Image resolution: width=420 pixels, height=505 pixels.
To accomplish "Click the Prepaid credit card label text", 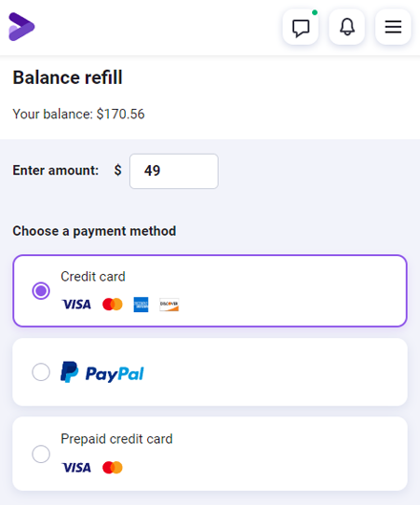I will (x=116, y=439).
